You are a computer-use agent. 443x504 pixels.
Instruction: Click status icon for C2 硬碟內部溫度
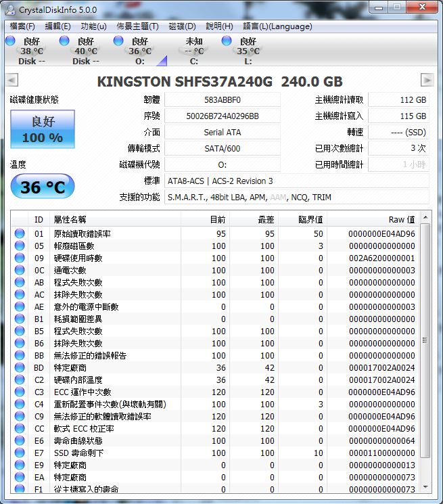tap(20, 380)
